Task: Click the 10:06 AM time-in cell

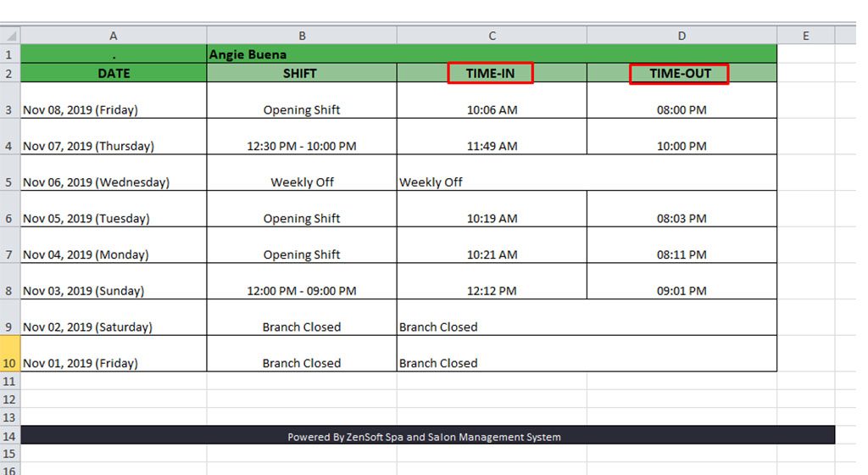Action: [x=492, y=100]
